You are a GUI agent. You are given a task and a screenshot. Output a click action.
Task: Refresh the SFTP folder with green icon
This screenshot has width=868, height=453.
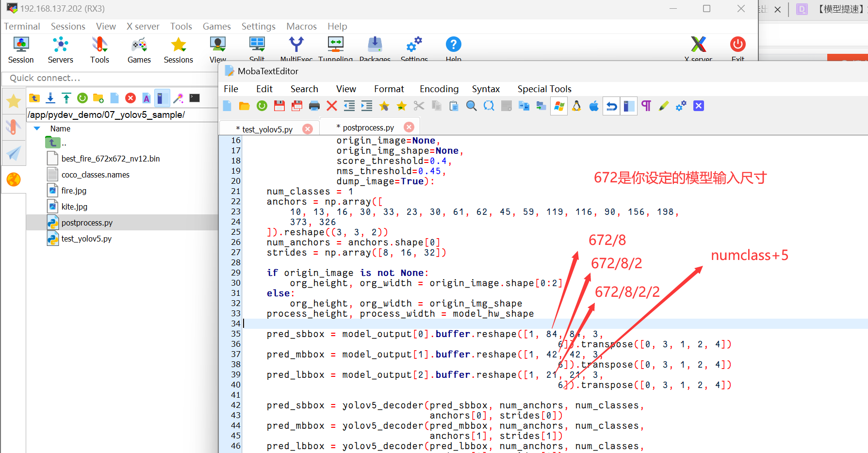click(82, 98)
